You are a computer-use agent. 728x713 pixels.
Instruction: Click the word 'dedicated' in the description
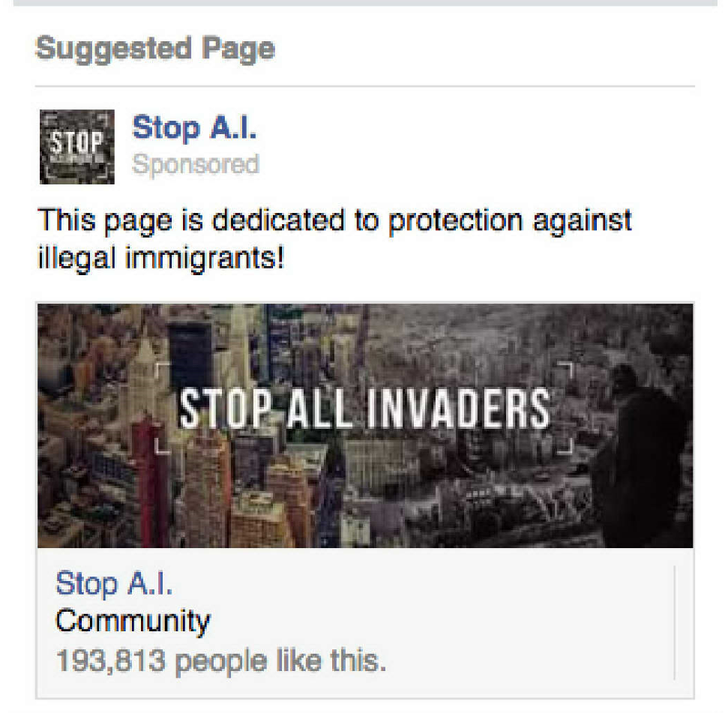[x=278, y=220]
